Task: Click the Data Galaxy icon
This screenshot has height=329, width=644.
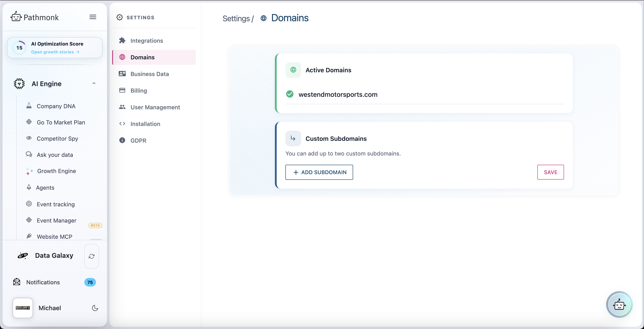Action: point(23,255)
